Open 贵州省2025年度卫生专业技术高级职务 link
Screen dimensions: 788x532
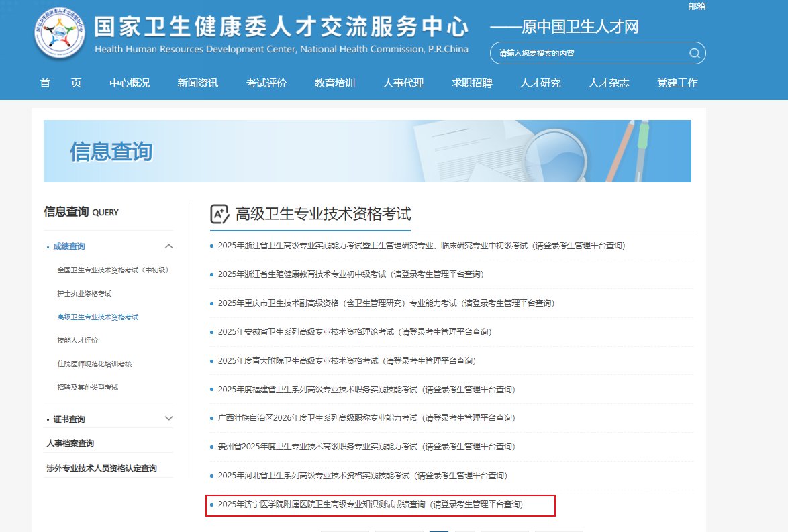[x=366, y=447]
